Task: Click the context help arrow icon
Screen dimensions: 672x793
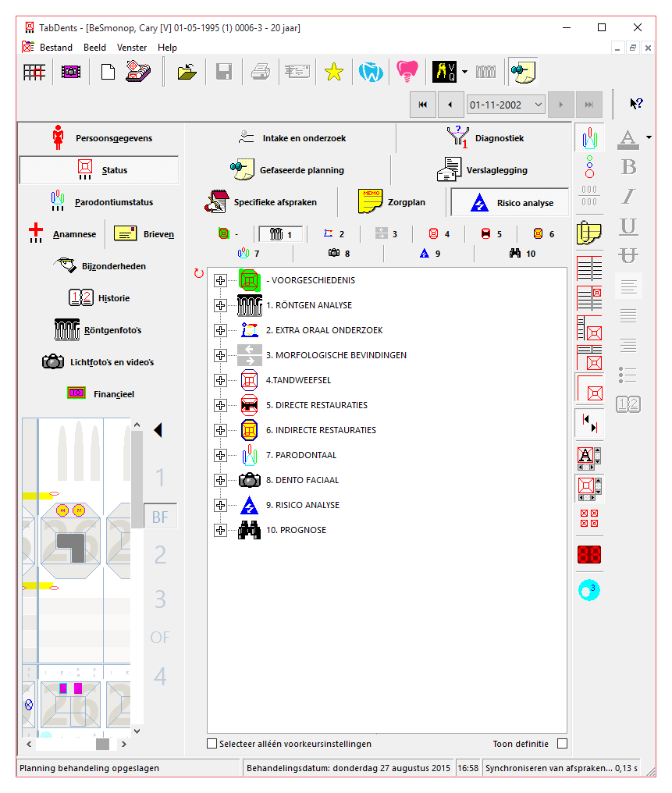Action: [x=636, y=104]
